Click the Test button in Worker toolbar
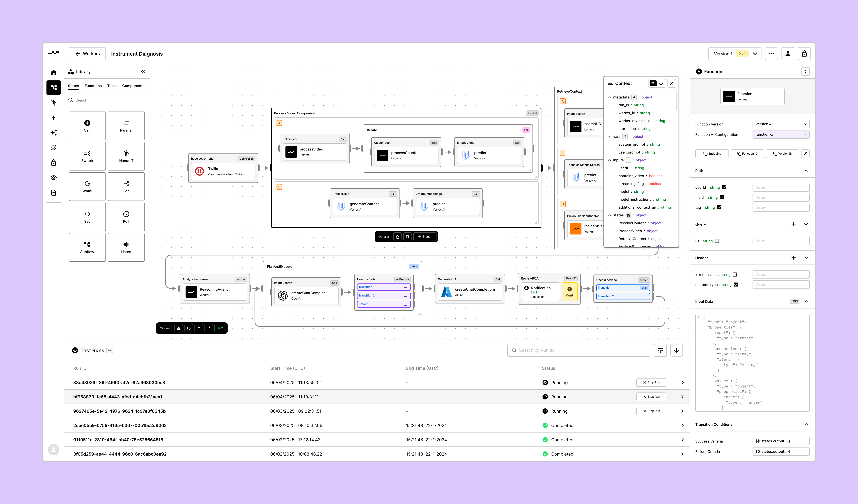The width and height of the screenshot is (858, 504). (x=220, y=328)
